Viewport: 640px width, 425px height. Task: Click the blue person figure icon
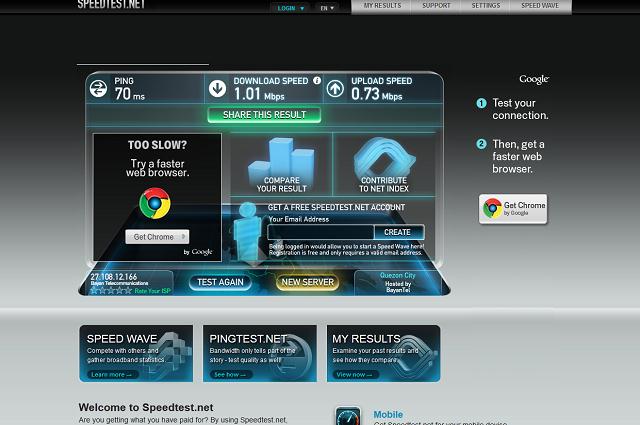(x=247, y=231)
